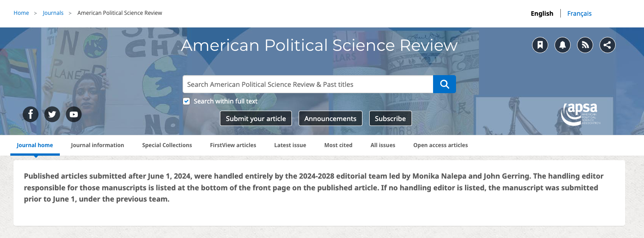Open the Twitter icon link
Viewport: 644px width, 238px height.
pyautogui.click(x=52, y=114)
